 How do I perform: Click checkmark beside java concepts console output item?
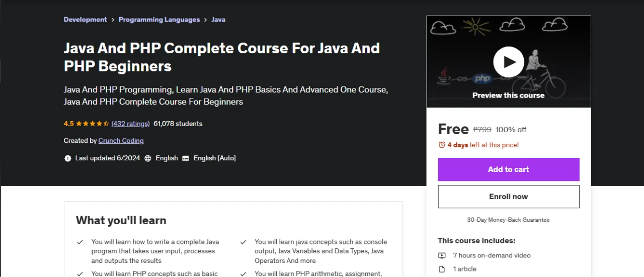click(x=243, y=242)
